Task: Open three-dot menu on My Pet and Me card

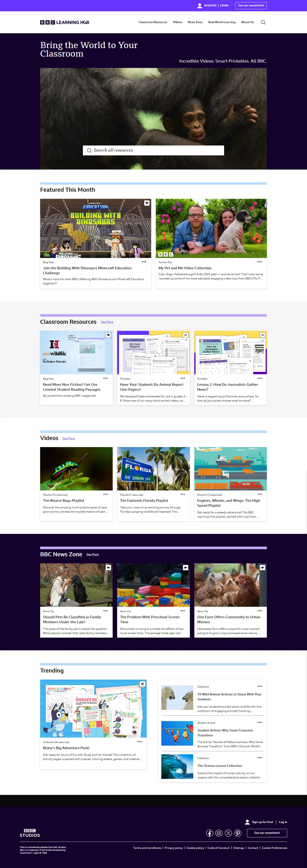Action: 260,262
